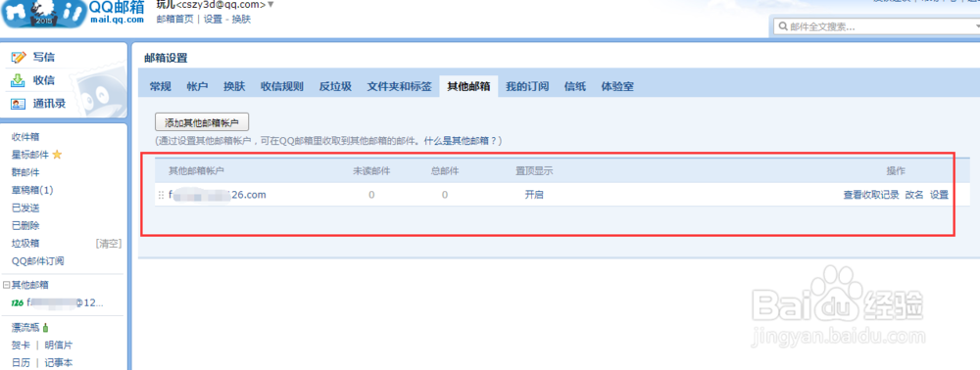Open the 星标邮件 folder
980x370 pixels.
tap(30, 154)
